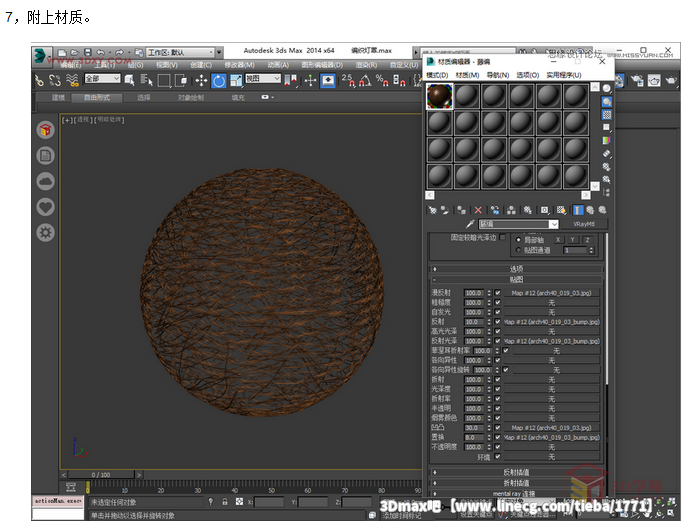The height and width of the screenshot is (525, 692).
Task: Select the brown wood material sample slot
Action: [440, 96]
